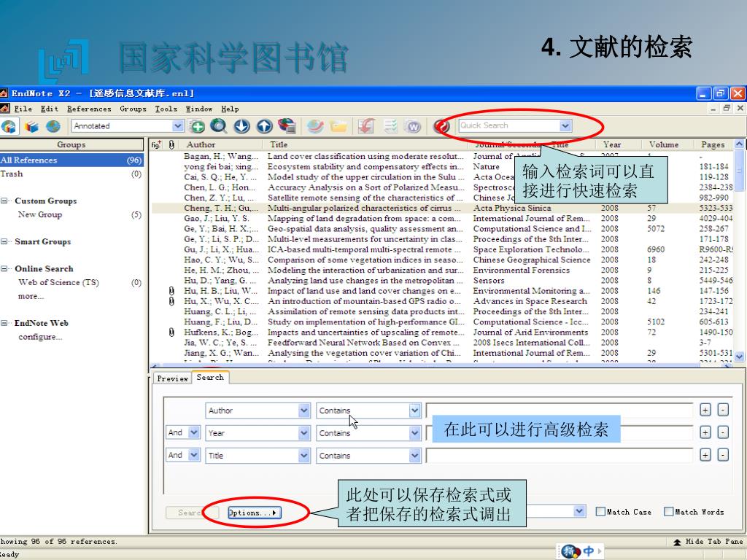Viewport: 747px width, 560px height.
Task: Remove the Title search row with - button
Action: pyautogui.click(x=723, y=455)
